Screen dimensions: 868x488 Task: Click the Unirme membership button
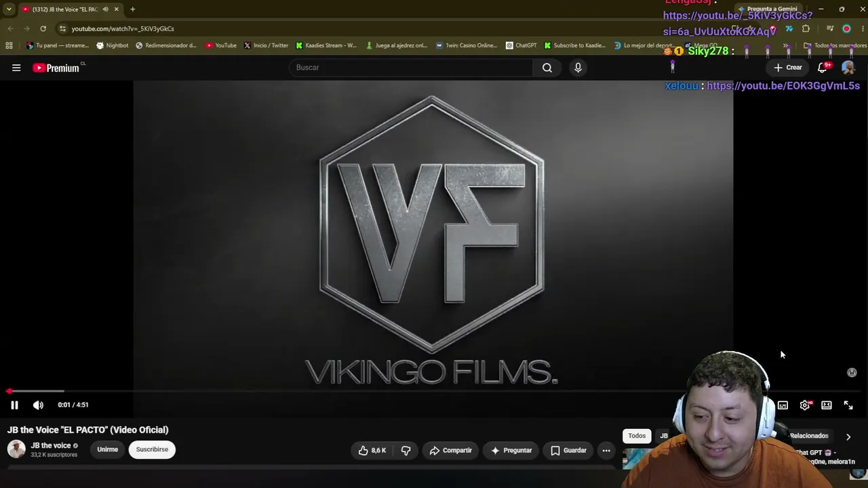tap(107, 449)
